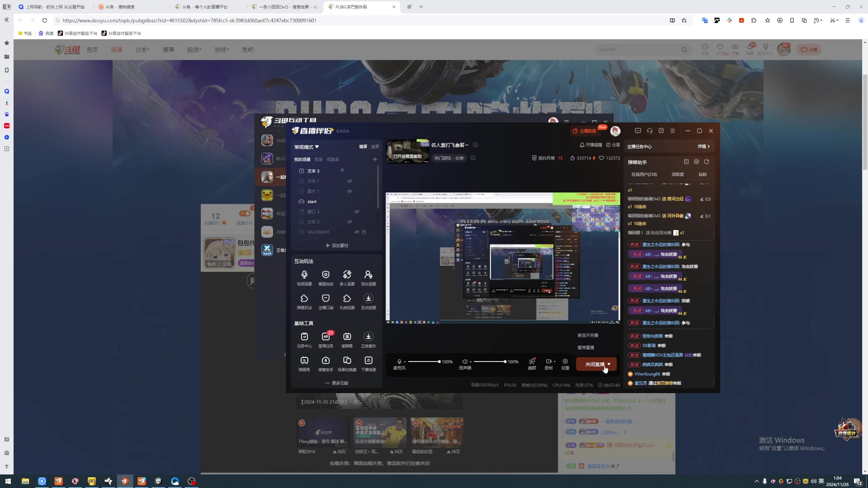Viewport: 868px width, 488px height.
Task: Open message icon in 直播伴侣 title bar
Action: [x=638, y=131]
